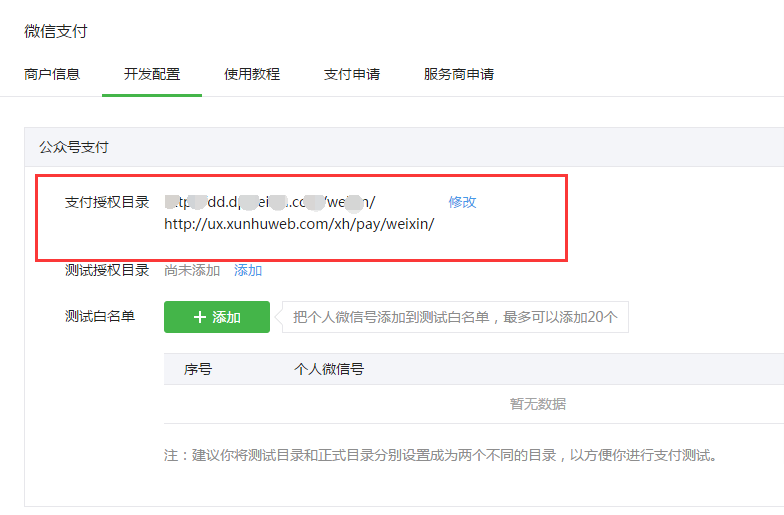Click the 尚未添加 status text

pyautogui.click(x=192, y=270)
